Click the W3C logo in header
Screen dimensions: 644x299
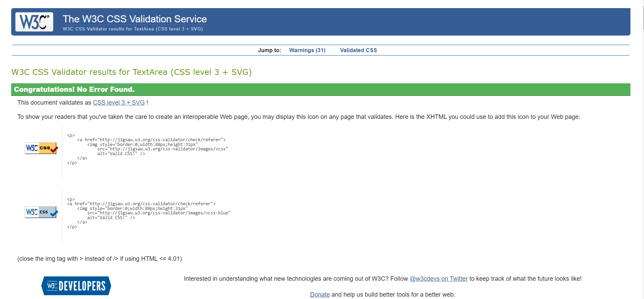point(34,22)
